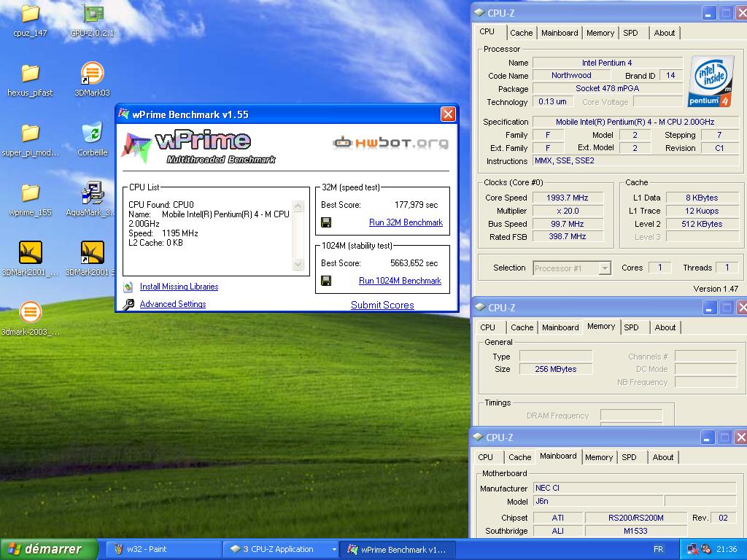
Task: Click the memory Size value 256 MBytes
Action: (555, 369)
